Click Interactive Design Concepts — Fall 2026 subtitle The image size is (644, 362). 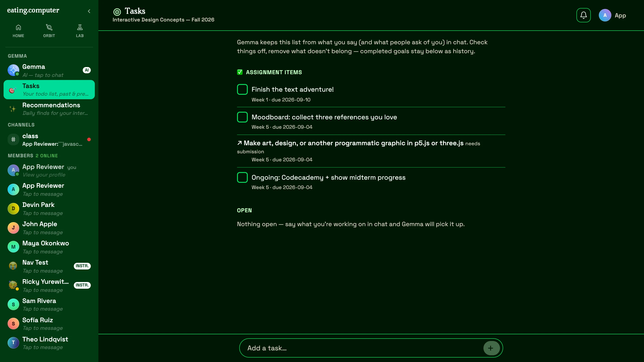tap(163, 20)
